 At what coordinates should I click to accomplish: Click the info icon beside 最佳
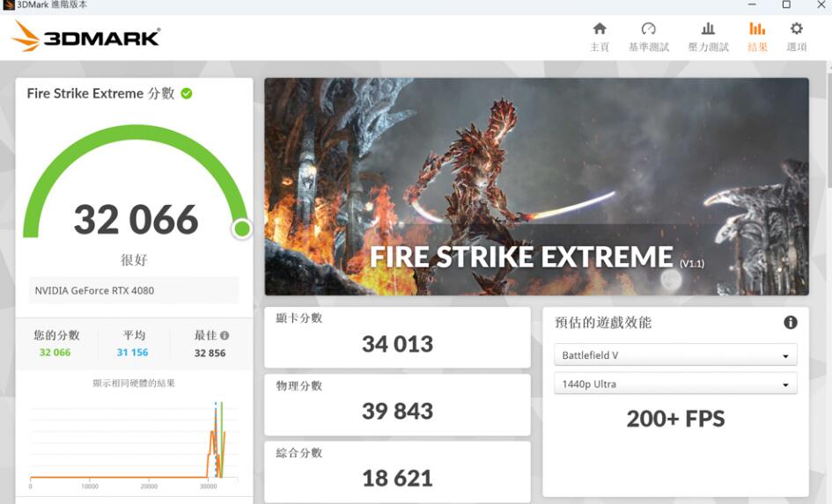pos(225,335)
